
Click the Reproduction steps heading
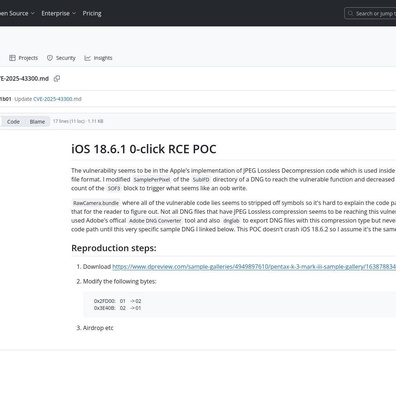coord(114,248)
